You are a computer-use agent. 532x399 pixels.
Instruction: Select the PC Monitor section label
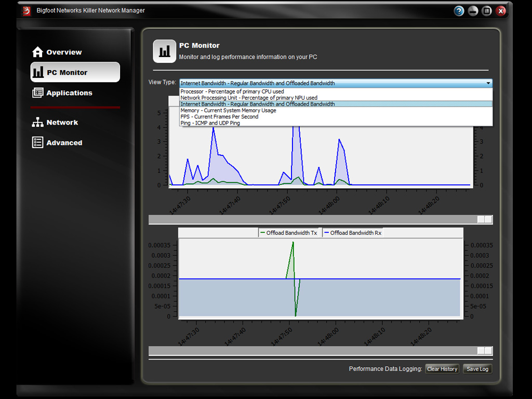click(67, 73)
